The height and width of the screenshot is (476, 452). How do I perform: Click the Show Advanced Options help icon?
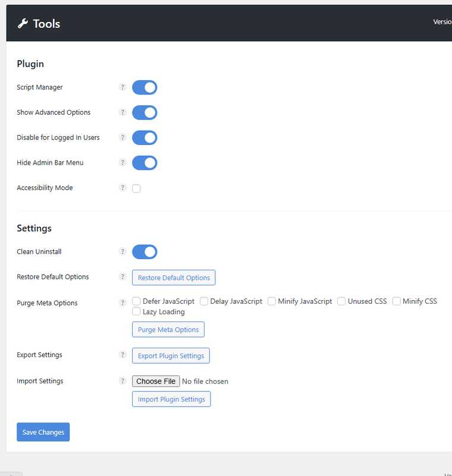coord(123,112)
